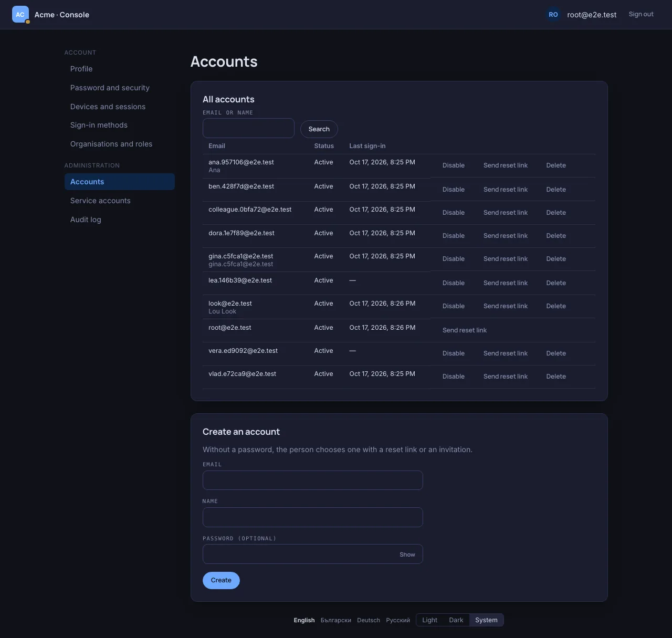Image resolution: width=672 pixels, height=638 pixels.
Task: Click the Last sign-in column header
Action: click(367, 146)
